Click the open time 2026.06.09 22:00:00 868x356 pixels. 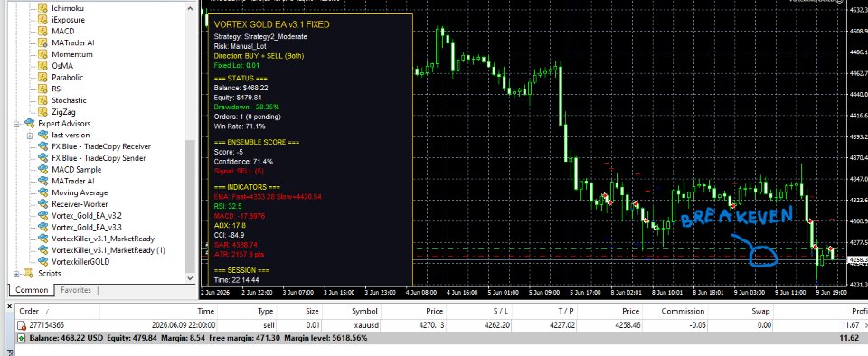(184, 326)
